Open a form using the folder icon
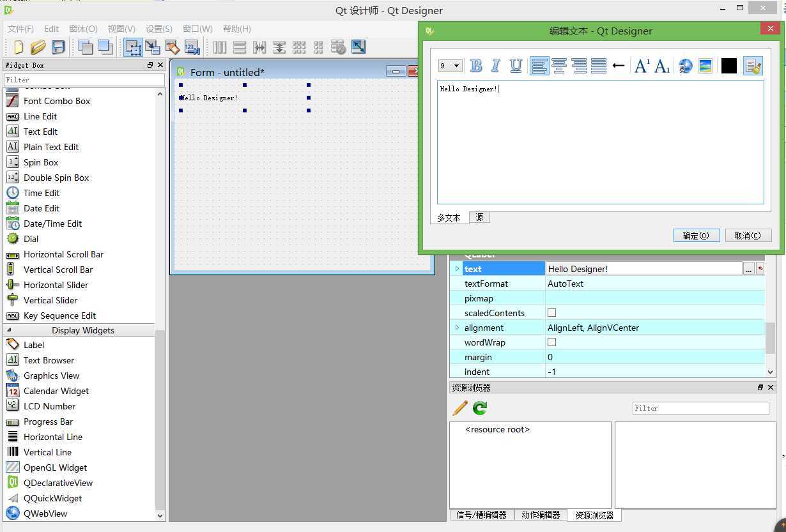 pyautogui.click(x=38, y=47)
